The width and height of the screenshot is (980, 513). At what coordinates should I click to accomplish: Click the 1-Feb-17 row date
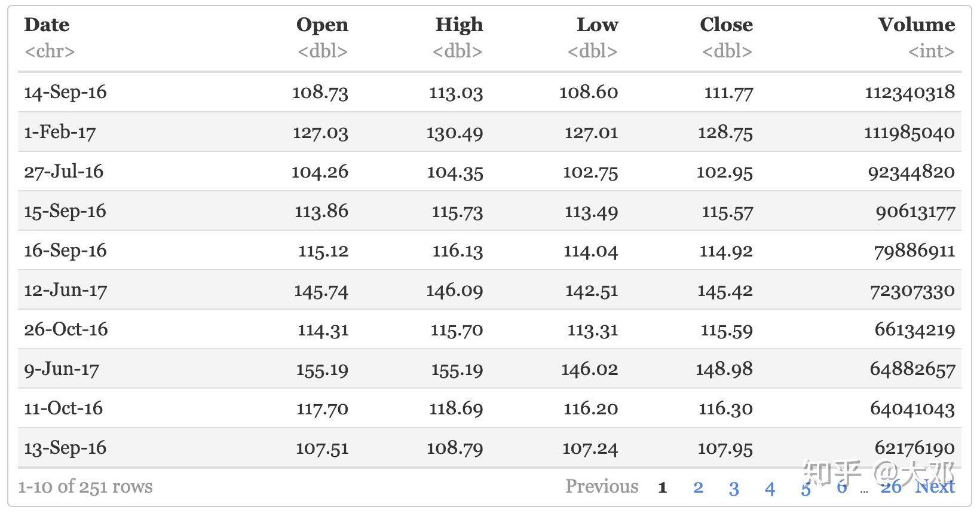tap(60, 132)
